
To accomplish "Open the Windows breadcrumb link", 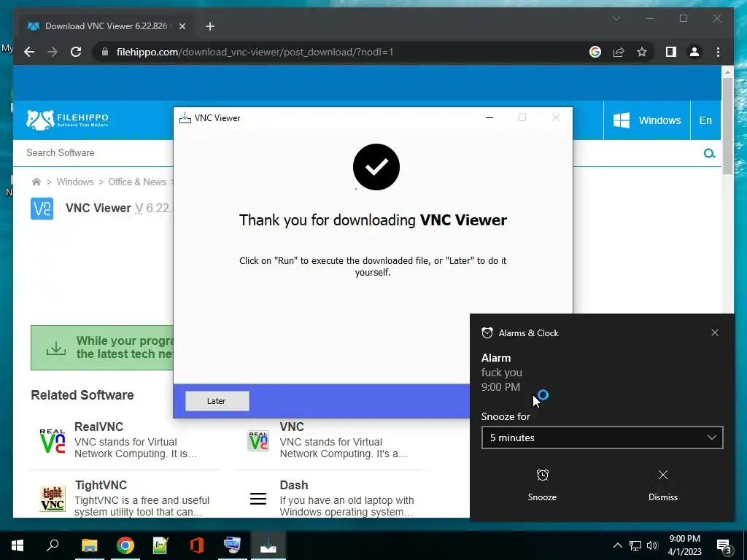I will pyautogui.click(x=75, y=182).
